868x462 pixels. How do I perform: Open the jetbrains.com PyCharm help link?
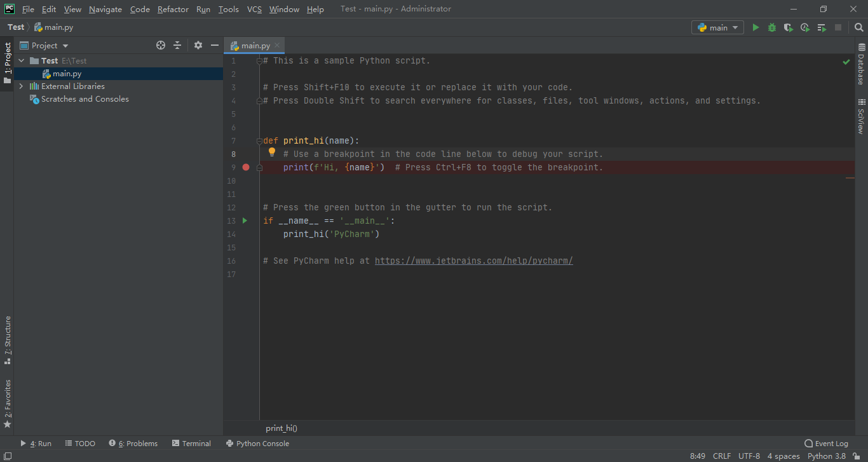point(474,261)
